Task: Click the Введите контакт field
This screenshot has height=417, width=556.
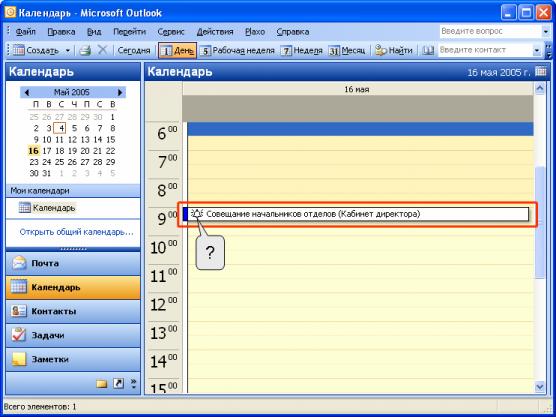Action: [x=484, y=50]
